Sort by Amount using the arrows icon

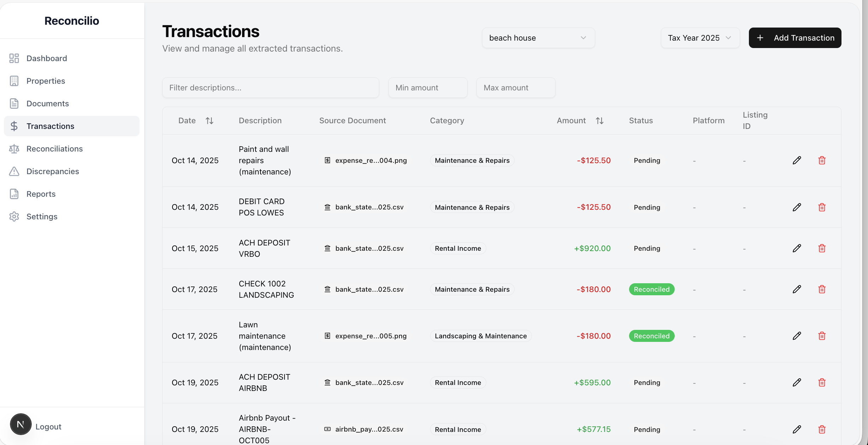(x=599, y=121)
